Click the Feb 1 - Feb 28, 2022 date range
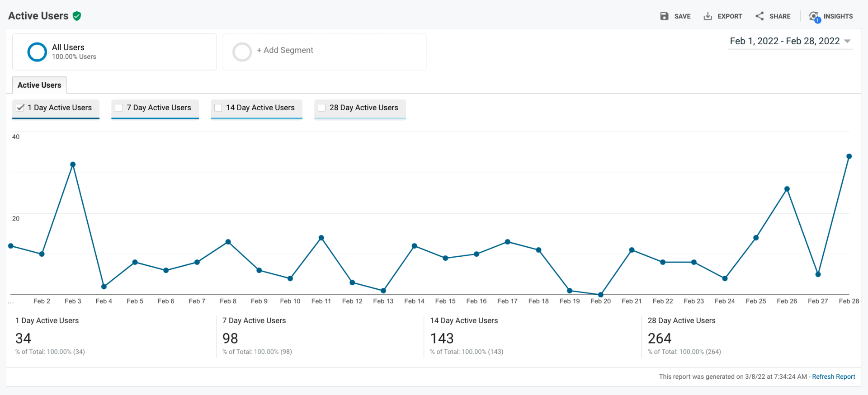Screen dimensions: 868x395 pos(784,41)
